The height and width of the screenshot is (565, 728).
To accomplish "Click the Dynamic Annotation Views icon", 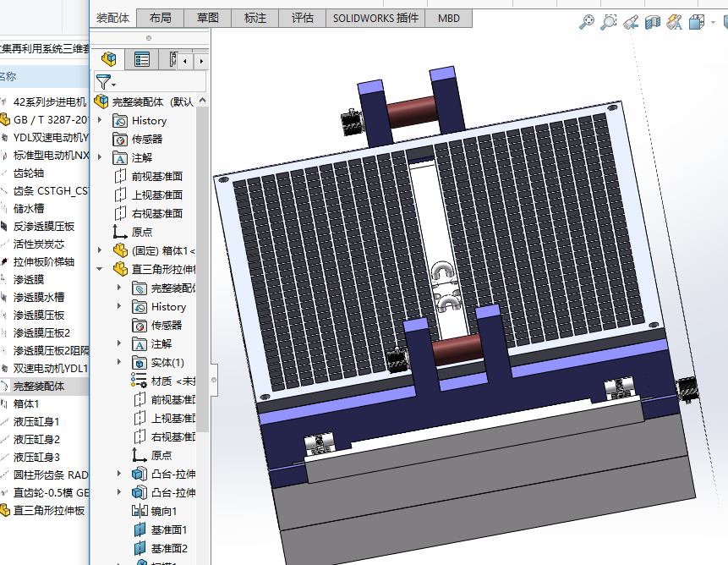I will [674, 23].
